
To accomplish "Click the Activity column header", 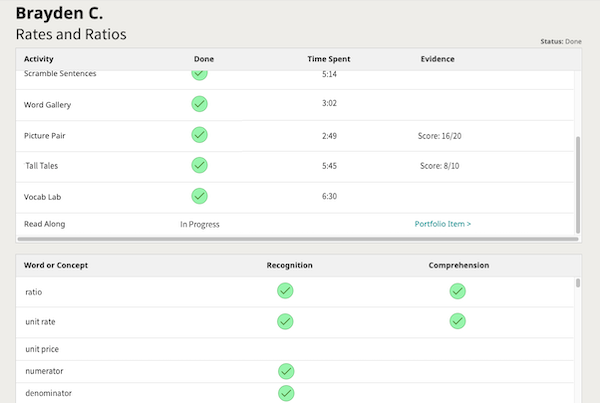I will click(x=40, y=59).
